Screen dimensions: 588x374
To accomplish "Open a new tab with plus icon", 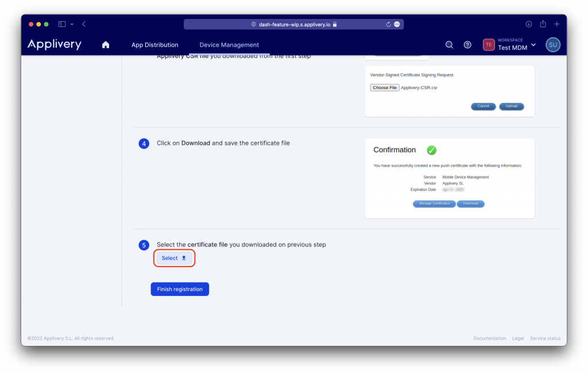I will coord(557,24).
